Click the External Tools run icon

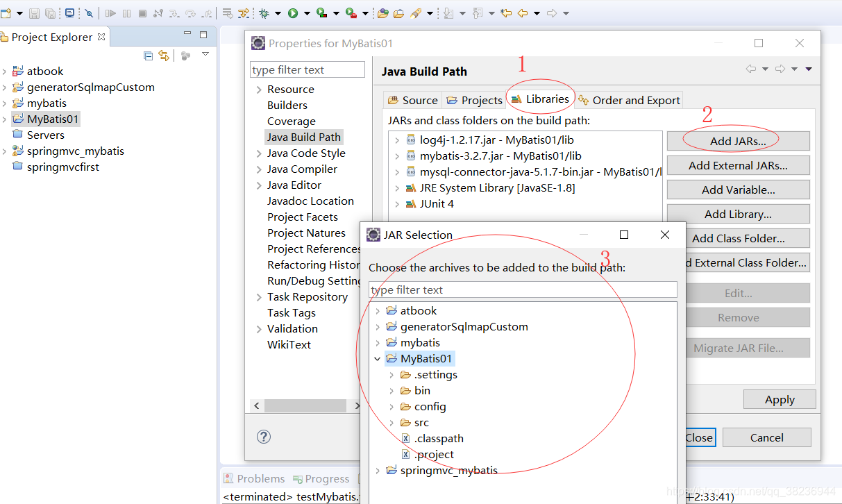pos(351,13)
